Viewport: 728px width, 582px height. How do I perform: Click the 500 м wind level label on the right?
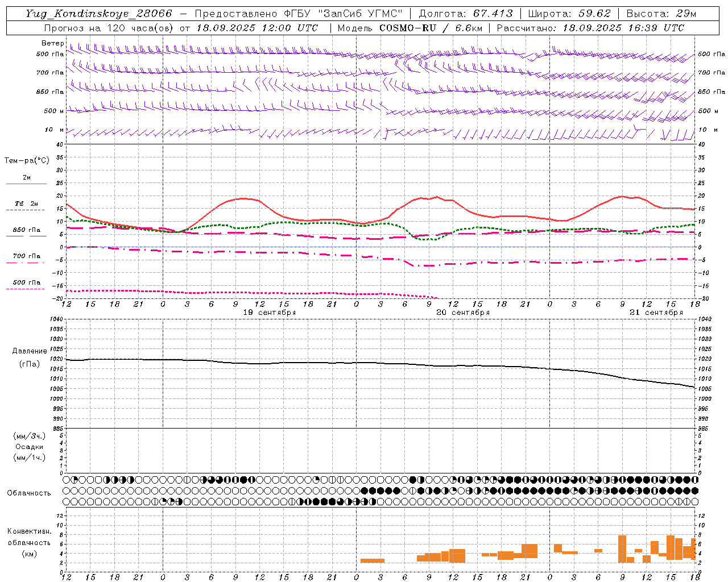pos(708,111)
